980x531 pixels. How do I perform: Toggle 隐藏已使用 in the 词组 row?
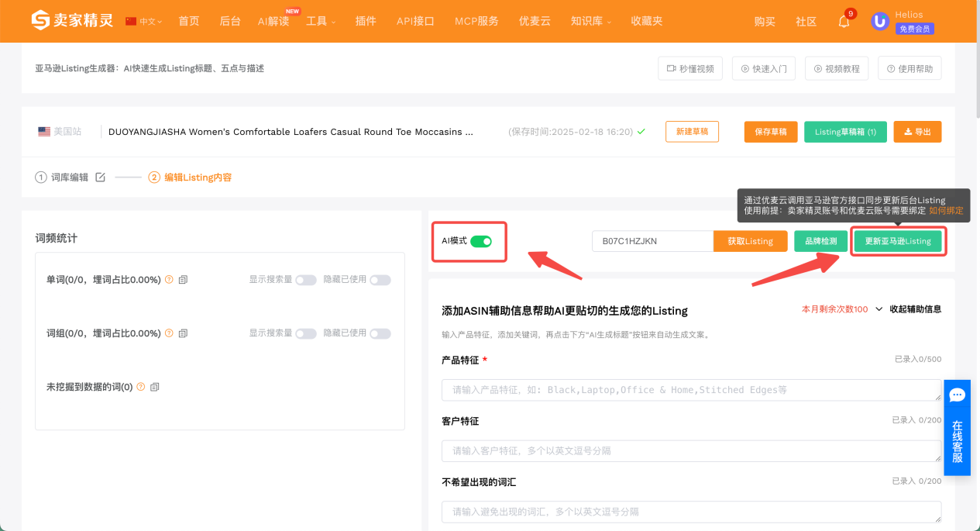[380, 333]
